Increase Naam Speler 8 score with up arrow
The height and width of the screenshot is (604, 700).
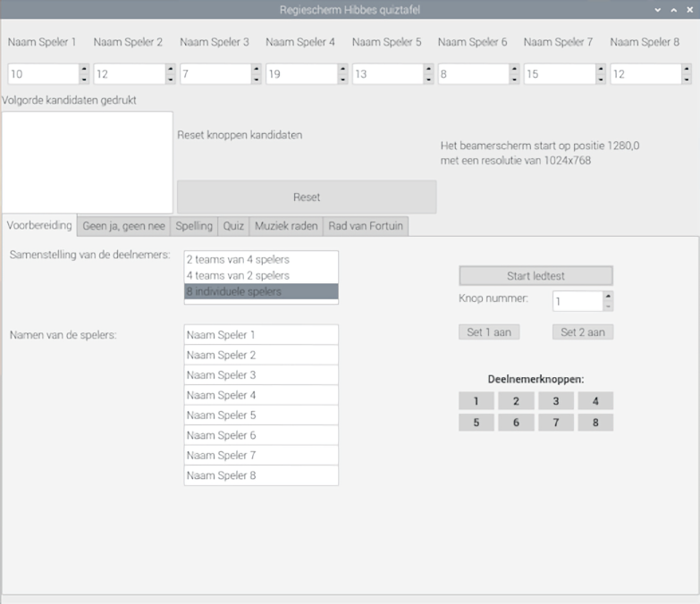(687, 69)
